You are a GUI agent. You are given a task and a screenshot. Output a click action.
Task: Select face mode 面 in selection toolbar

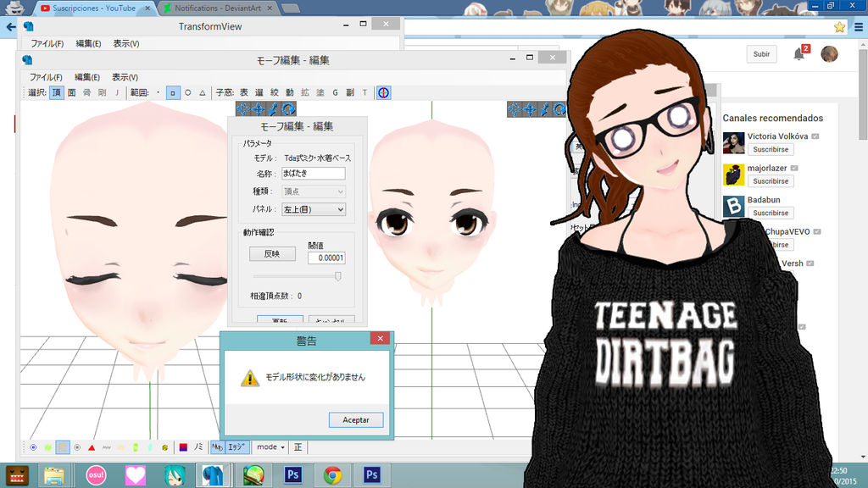pyautogui.click(x=71, y=92)
